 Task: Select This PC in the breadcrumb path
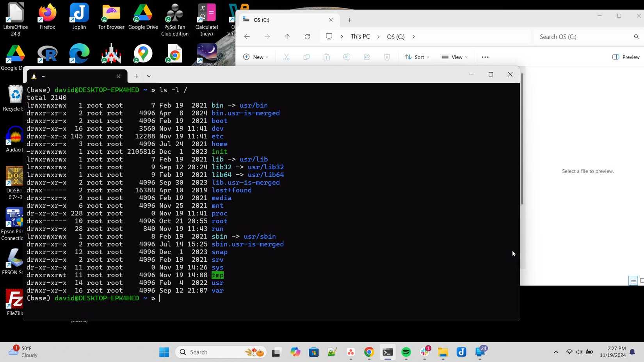click(359, 36)
